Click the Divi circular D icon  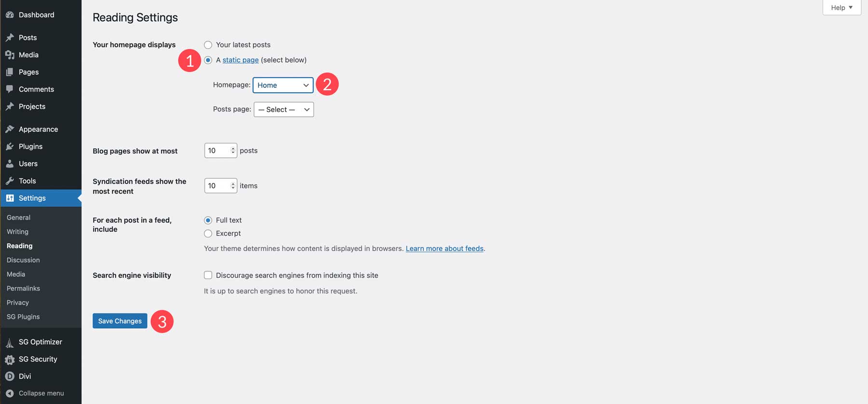10,376
